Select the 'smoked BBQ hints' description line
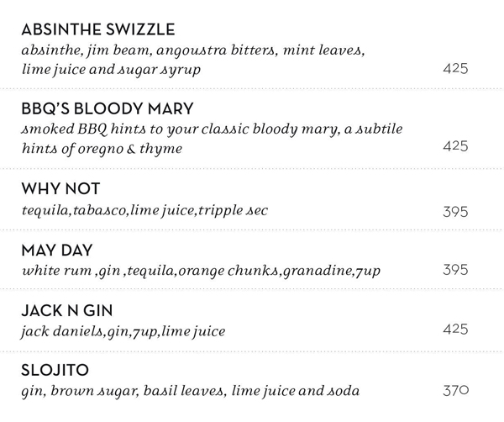504x422 pixels. (212, 129)
